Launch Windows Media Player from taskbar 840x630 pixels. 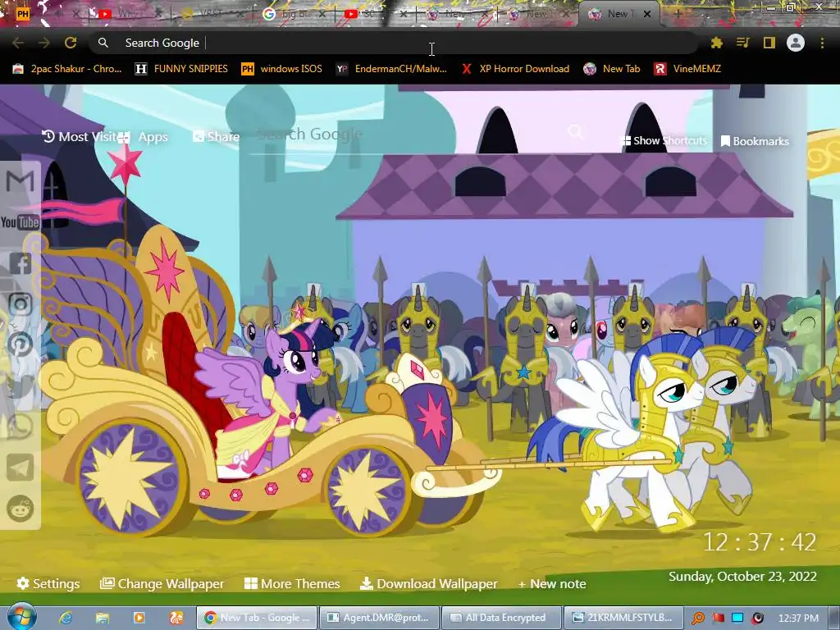(139, 618)
